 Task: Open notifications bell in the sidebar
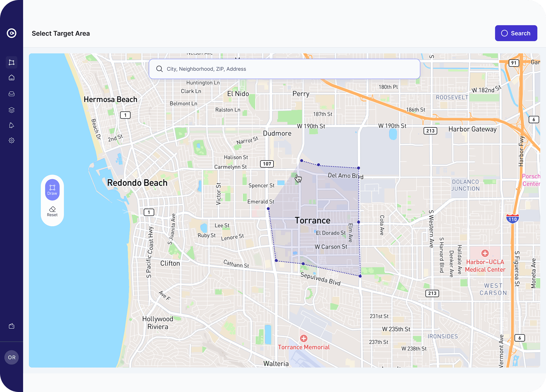[12, 125]
